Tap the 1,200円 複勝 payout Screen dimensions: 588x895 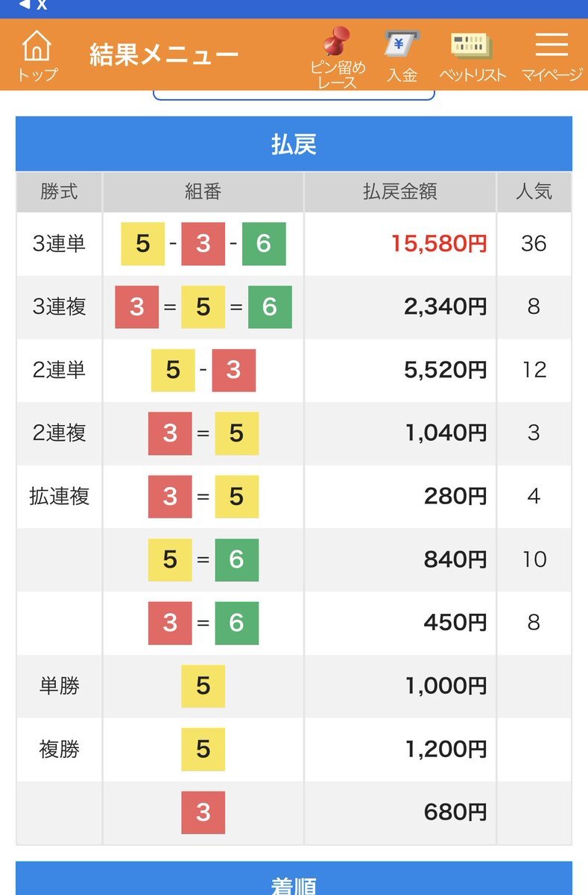click(x=446, y=749)
